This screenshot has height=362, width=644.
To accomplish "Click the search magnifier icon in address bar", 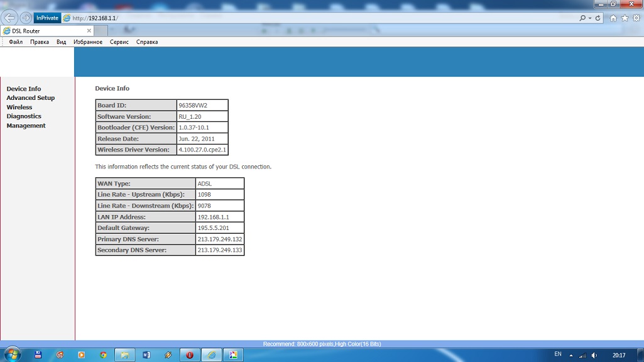I will [x=582, y=18].
